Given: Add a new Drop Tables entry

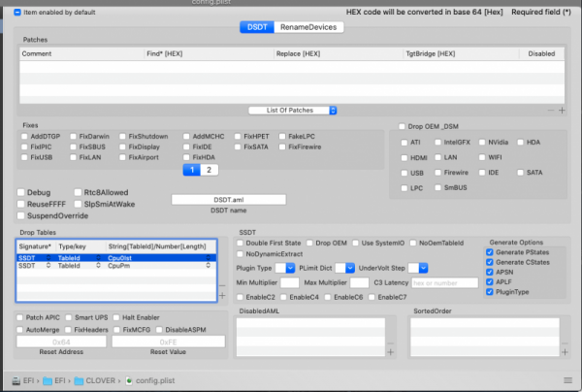Looking at the screenshot, I should (222, 294).
